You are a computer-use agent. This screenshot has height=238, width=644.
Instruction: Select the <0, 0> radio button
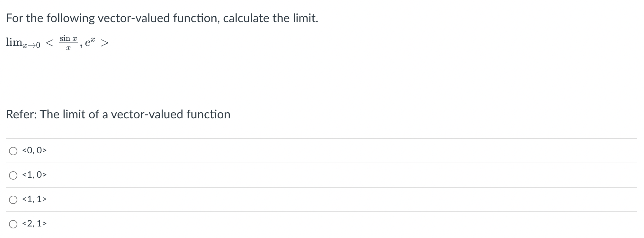[13, 151]
